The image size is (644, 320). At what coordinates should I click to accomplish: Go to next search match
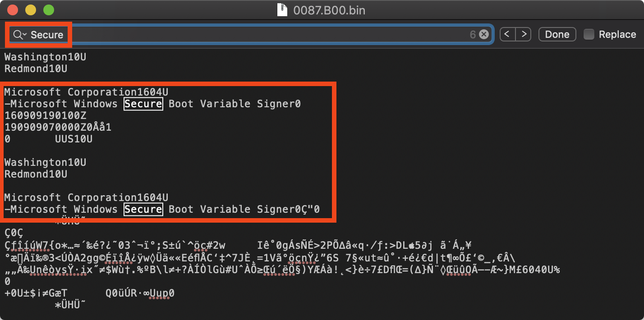(523, 34)
